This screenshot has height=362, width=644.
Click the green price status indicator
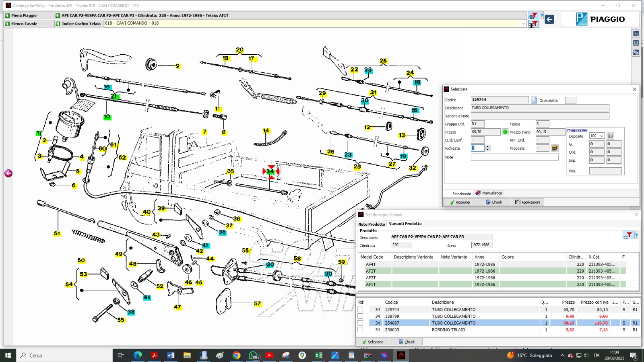[x=505, y=132]
